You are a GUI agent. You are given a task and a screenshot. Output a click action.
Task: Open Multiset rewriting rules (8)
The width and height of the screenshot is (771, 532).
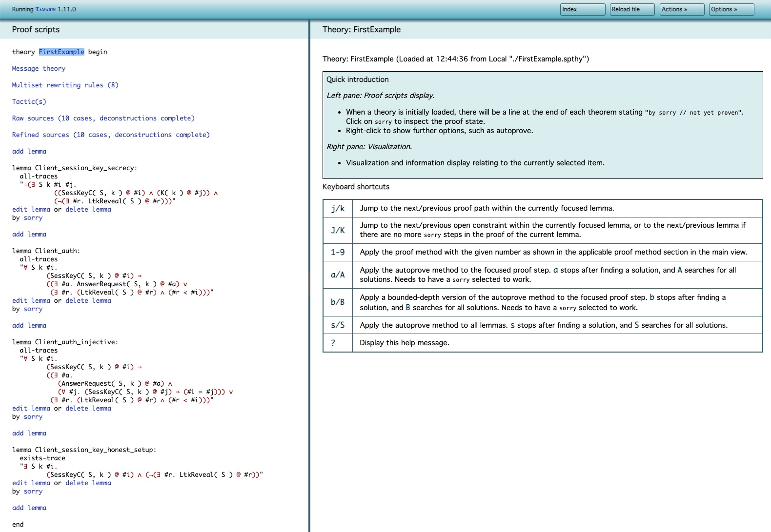tap(65, 85)
